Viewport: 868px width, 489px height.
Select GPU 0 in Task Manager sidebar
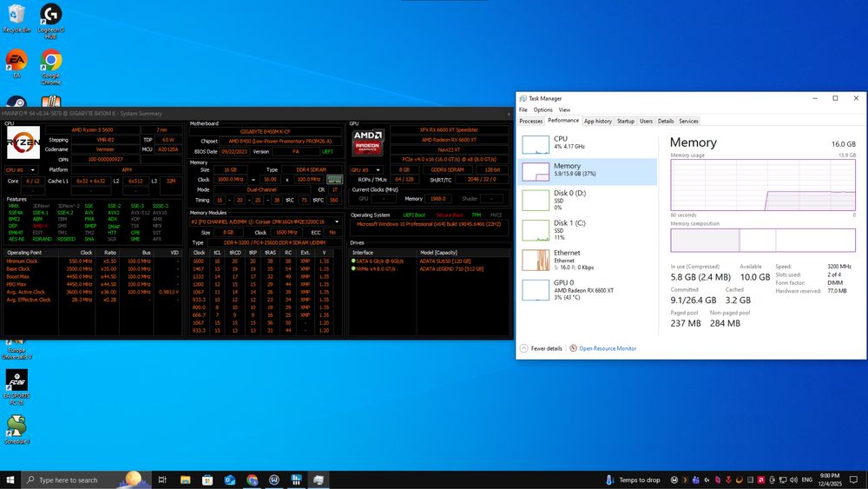[588, 289]
